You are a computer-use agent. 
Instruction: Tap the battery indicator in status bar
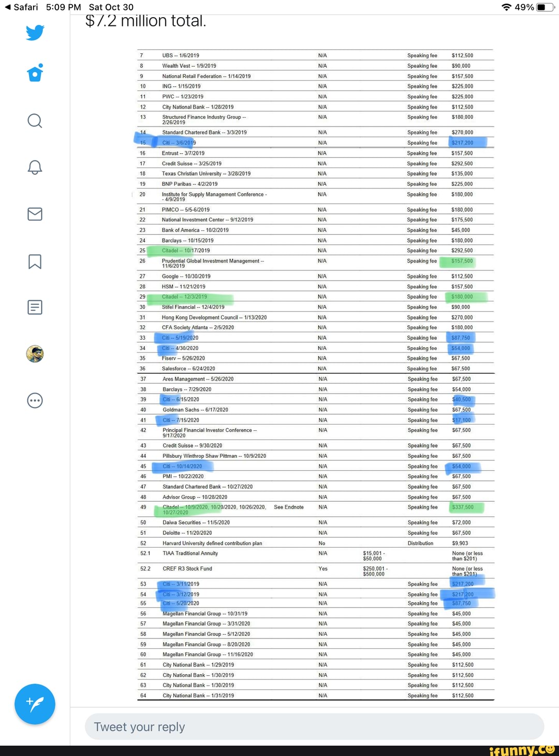pyautogui.click(x=545, y=7)
